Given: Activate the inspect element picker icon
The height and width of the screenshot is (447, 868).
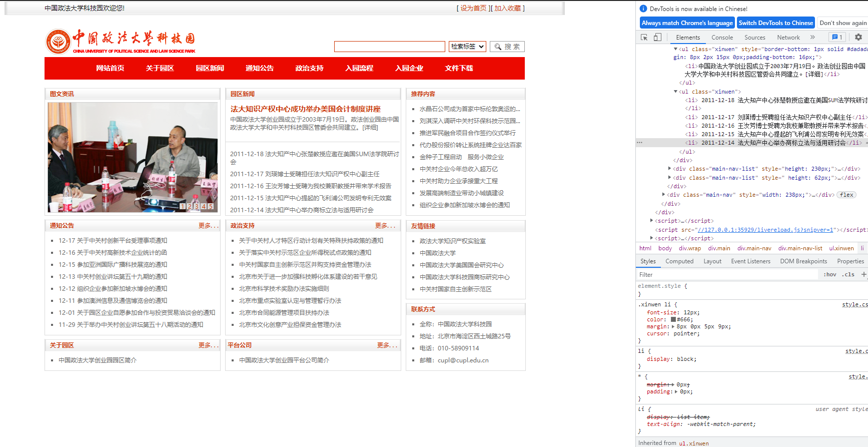Looking at the screenshot, I should pos(644,37).
